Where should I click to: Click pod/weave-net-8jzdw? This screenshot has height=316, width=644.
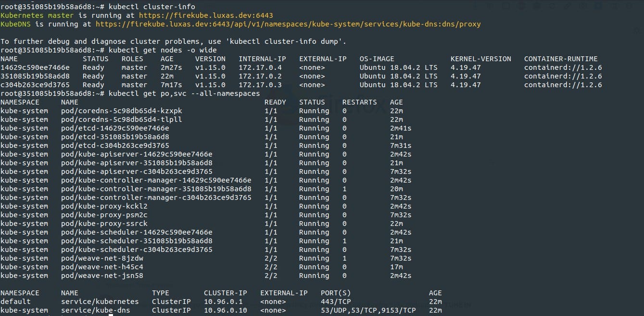(x=102, y=258)
